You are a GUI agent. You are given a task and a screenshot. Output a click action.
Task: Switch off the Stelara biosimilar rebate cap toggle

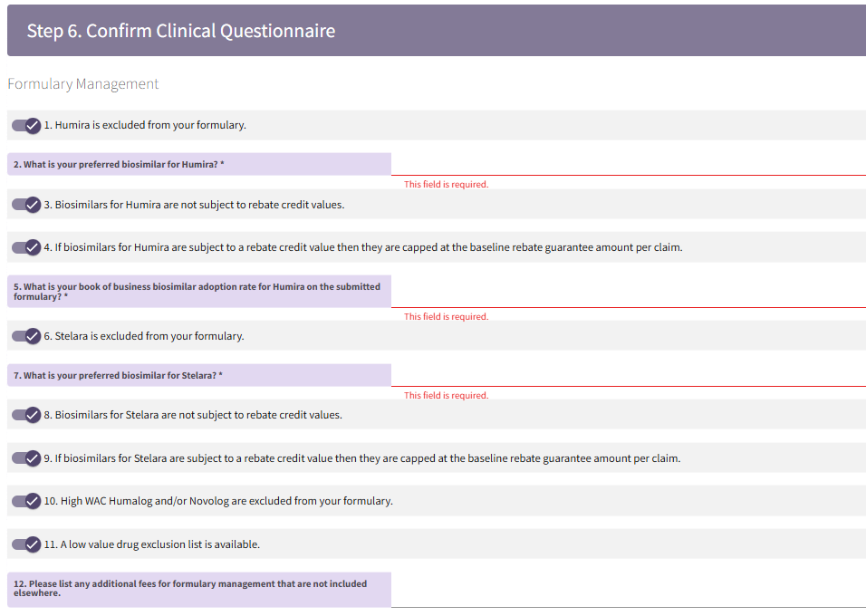coord(26,458)
